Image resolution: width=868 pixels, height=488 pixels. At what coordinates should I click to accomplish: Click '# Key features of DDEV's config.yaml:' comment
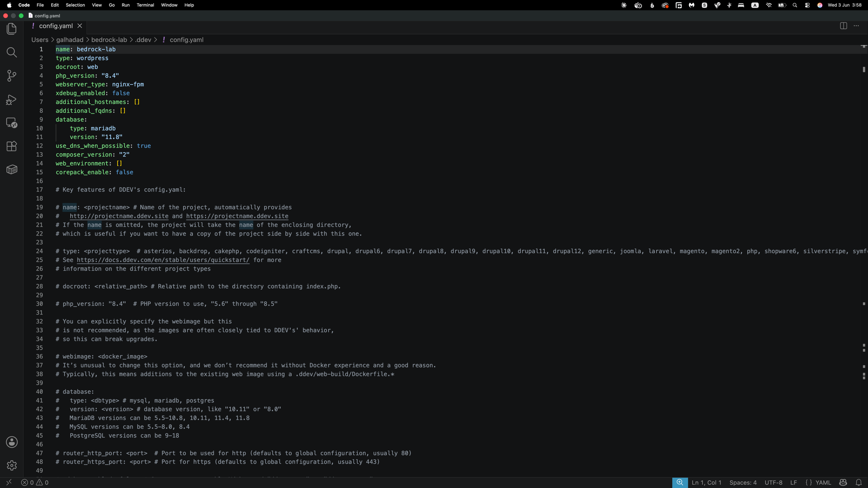click(121, 190)
